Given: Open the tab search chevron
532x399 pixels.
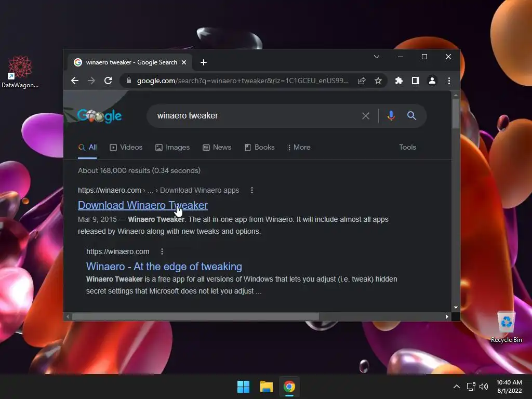Looking at the screenshot, I should coord(377,57).
